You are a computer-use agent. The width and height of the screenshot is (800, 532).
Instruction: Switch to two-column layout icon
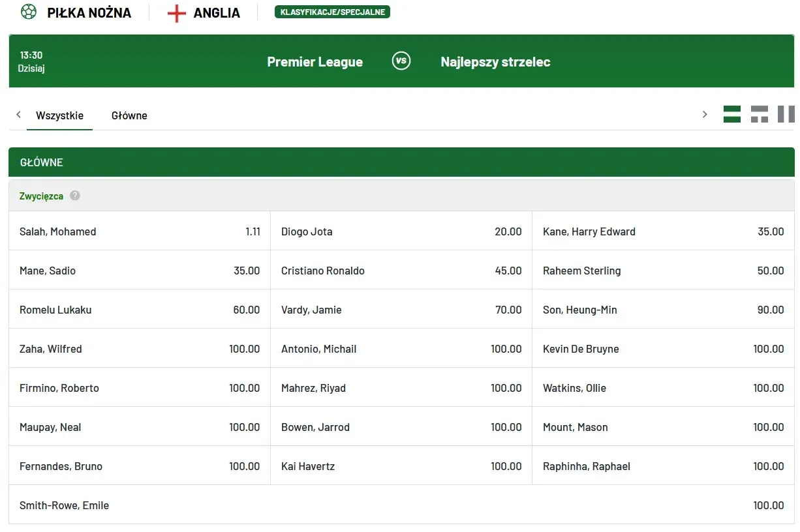coord(786,114)
